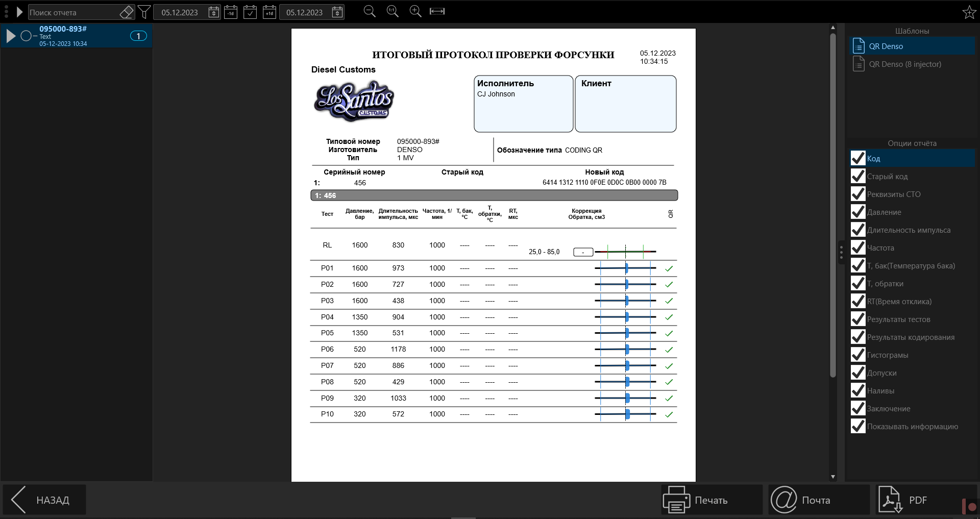Mark favorite with the star icon
Viewport: 980px width, 519px height.
point(969,12)
